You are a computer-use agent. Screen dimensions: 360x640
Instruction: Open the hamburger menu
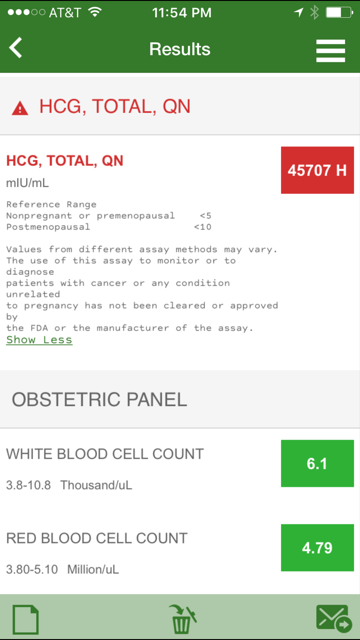coord(331,51)
